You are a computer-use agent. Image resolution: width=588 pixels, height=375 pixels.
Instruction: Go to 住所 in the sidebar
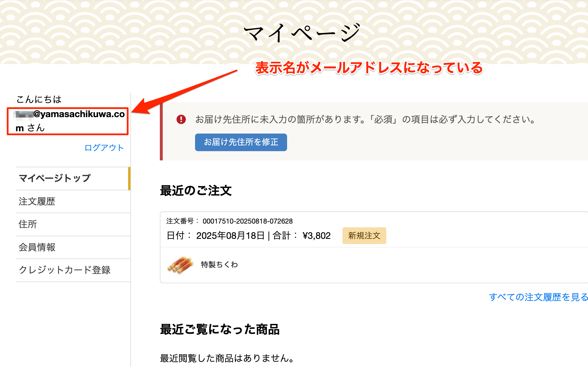pyautogui.click(x=73, y=224)
